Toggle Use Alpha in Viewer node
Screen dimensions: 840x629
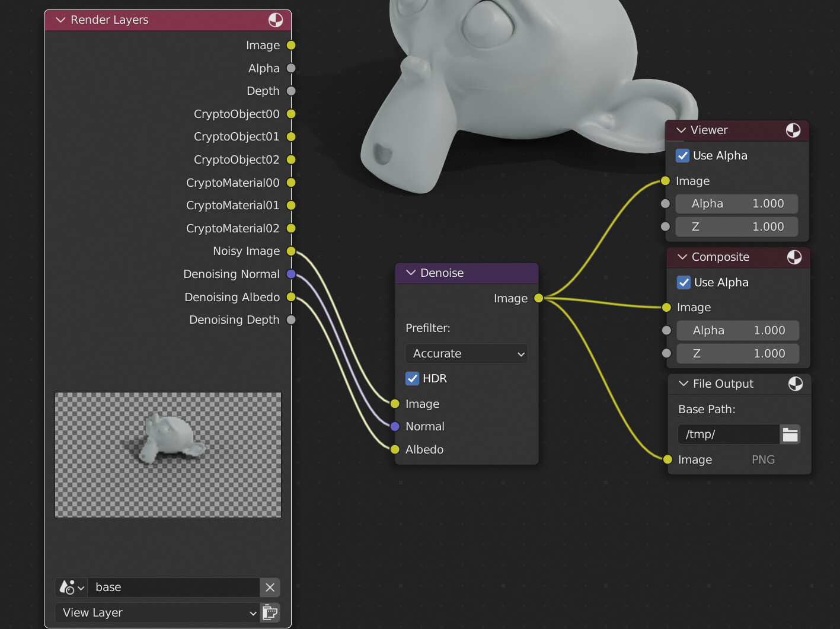(x=683, y=156)
